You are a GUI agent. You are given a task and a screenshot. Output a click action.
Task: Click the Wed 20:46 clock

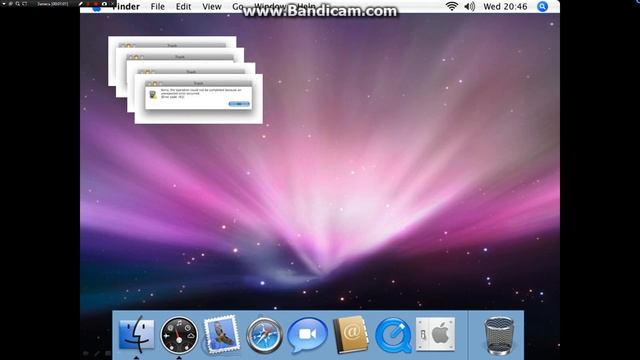(505, 7)
